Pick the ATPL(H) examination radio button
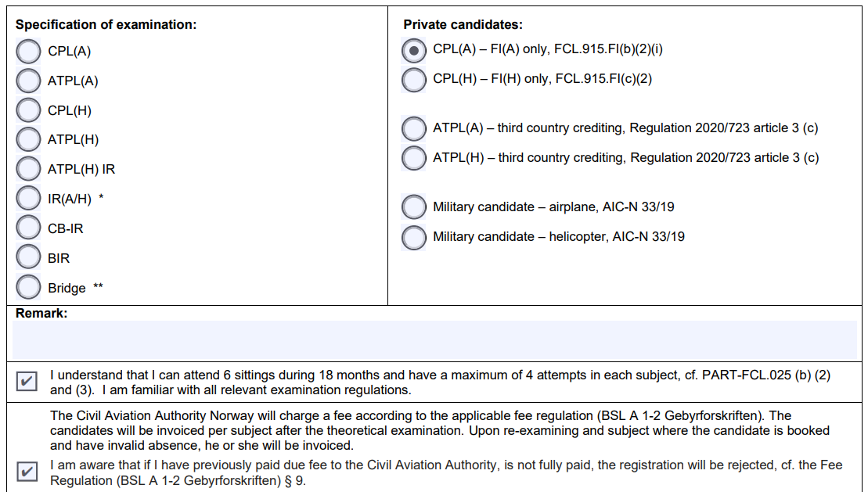The height and width of the screenshot is (492, 868). tap(28, 139)
